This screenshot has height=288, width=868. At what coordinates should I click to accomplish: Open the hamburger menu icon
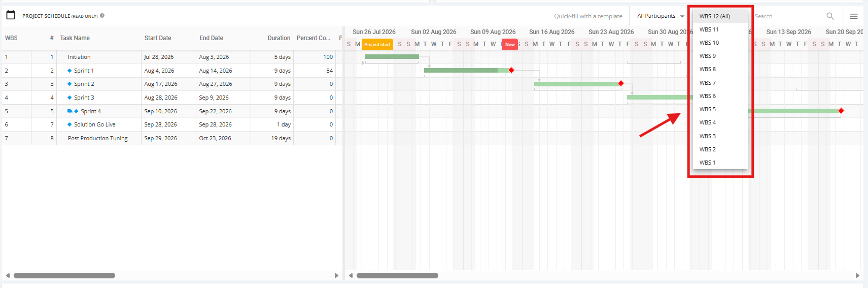(854, 16)
